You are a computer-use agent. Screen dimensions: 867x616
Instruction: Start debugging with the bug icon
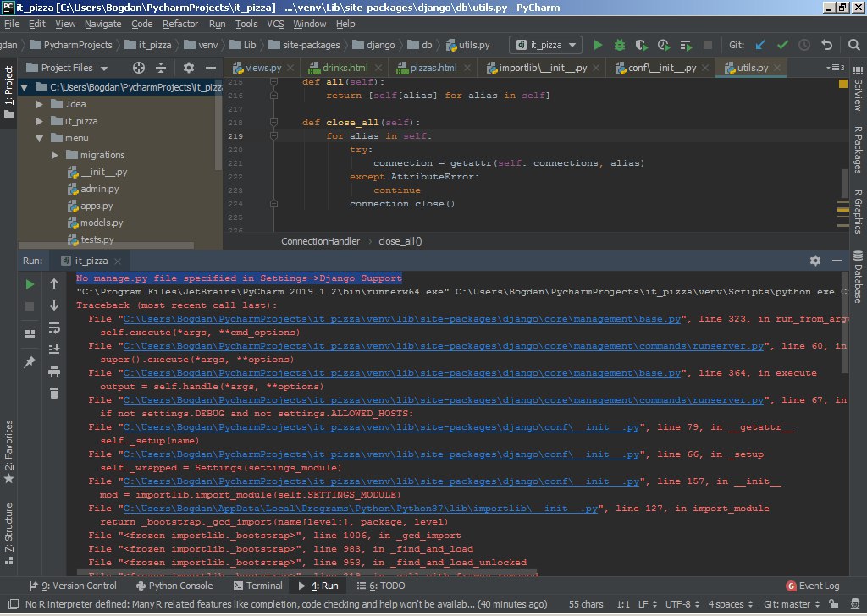(x=619, y=46)
